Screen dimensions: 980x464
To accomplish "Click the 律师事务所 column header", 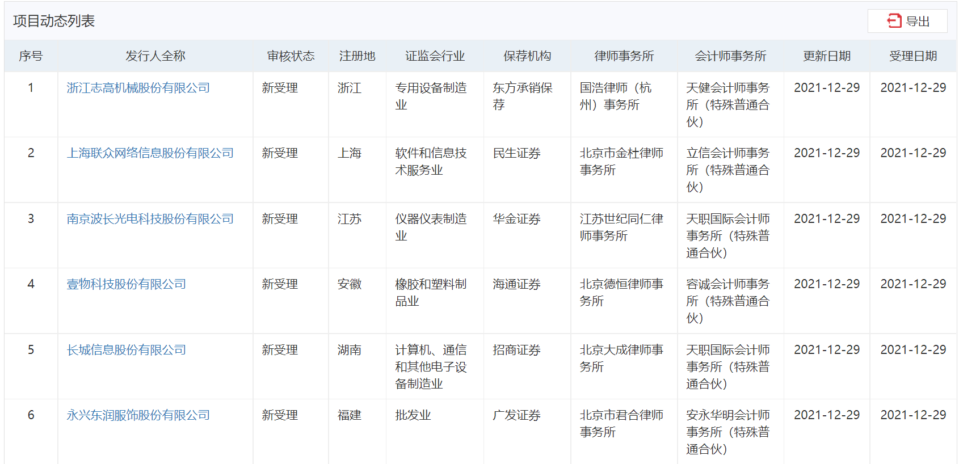I will [x=624, y=56].
